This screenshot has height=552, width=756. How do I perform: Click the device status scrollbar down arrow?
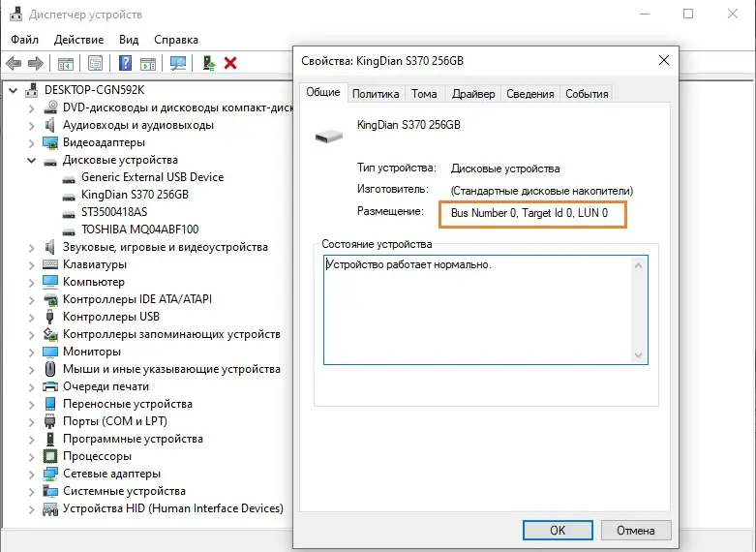pyautogui.click(x=638, y=355)
